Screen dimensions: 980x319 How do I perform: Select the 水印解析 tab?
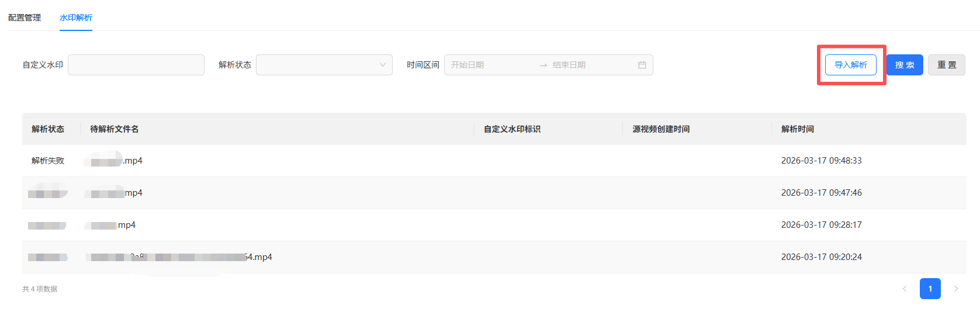tap(76, 18)
